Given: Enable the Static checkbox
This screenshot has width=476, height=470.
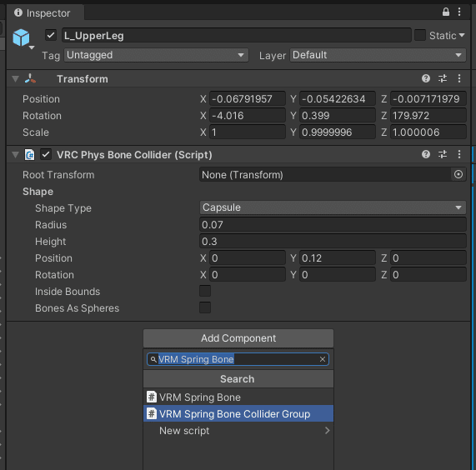Looking at the screenshot, I should tap(420, 35).
